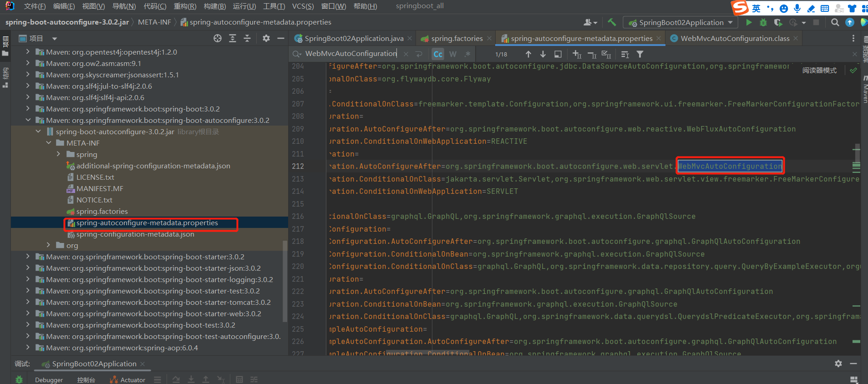
Task: Select MANIFEST.MF in the project tree
Action: (x=100, y=188)
